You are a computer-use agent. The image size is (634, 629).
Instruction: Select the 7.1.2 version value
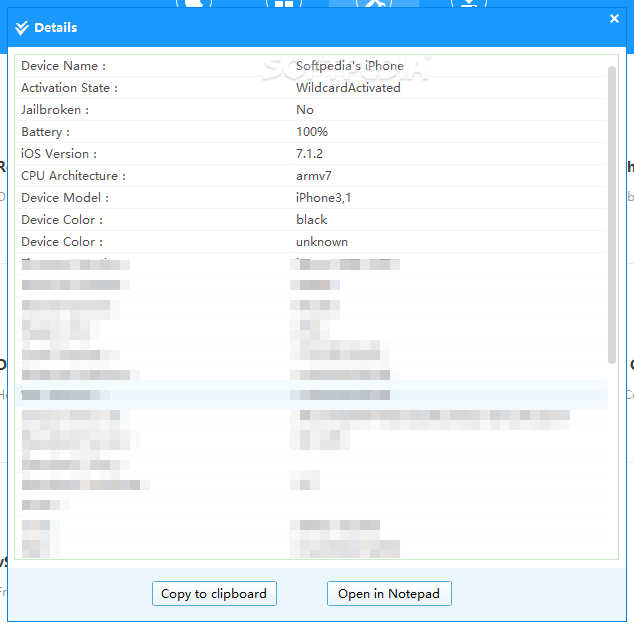309,154
